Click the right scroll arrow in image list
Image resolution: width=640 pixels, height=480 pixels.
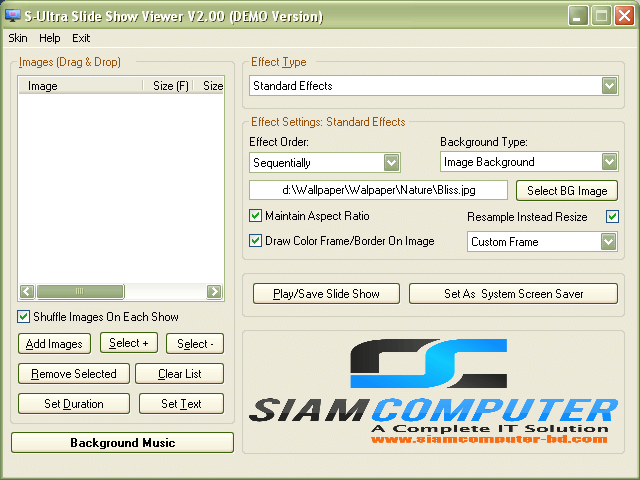(x=214, y=292)
